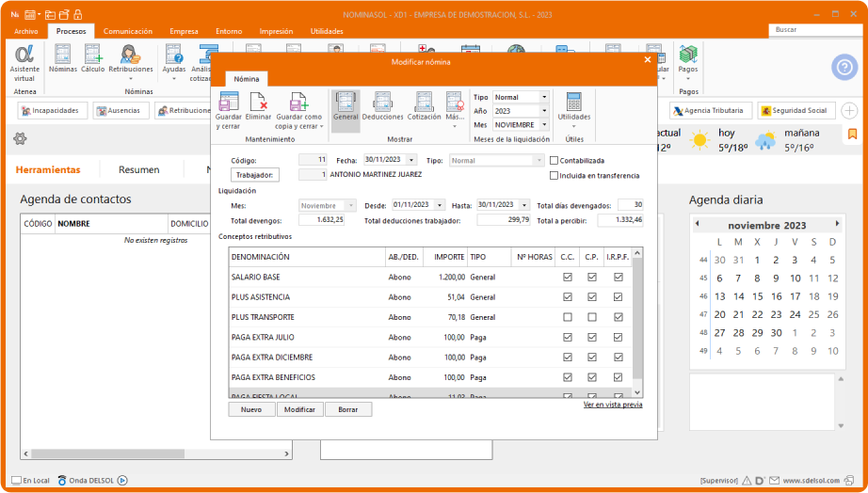
Task: Expand the dialog Utilidades dropdown arrow
Action: click(x=574, y=126)
